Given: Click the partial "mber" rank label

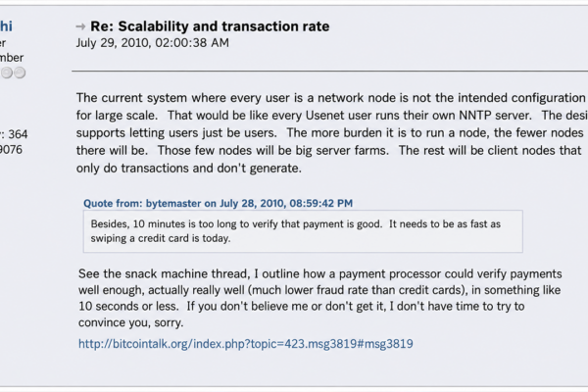Looking at the screenshot, I should click(x=12, y=58).
